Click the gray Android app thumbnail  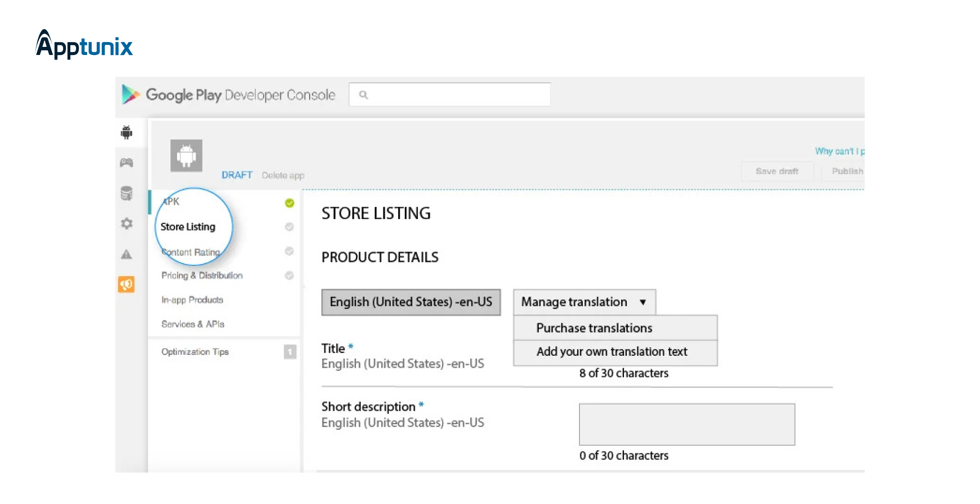pos(186,155)
